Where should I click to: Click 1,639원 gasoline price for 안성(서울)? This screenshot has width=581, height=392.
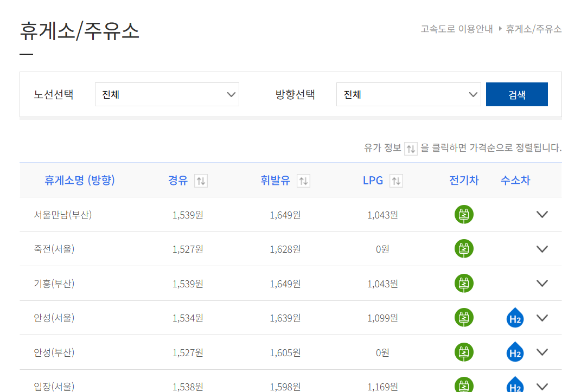pos(285,318)
